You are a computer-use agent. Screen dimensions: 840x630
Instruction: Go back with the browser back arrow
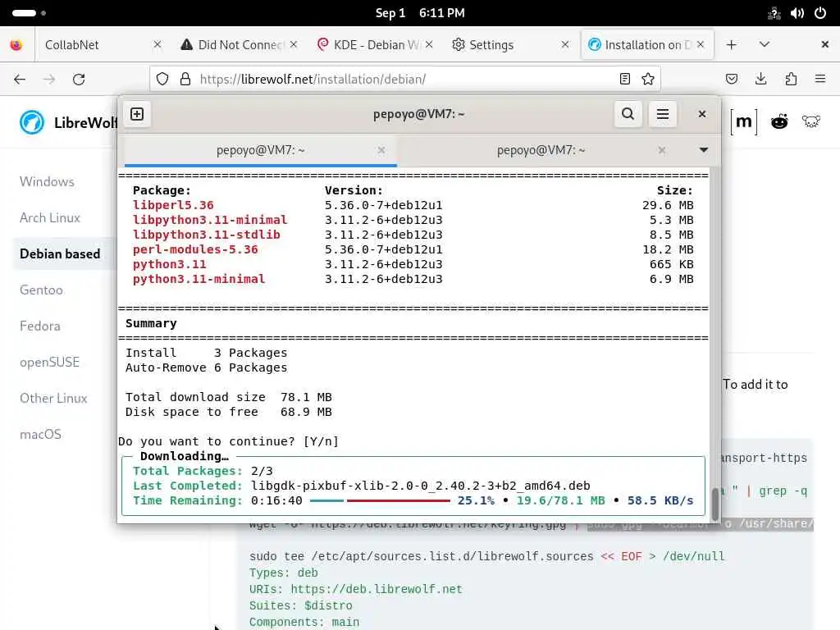pyautogui.click(x=20, y=80)
